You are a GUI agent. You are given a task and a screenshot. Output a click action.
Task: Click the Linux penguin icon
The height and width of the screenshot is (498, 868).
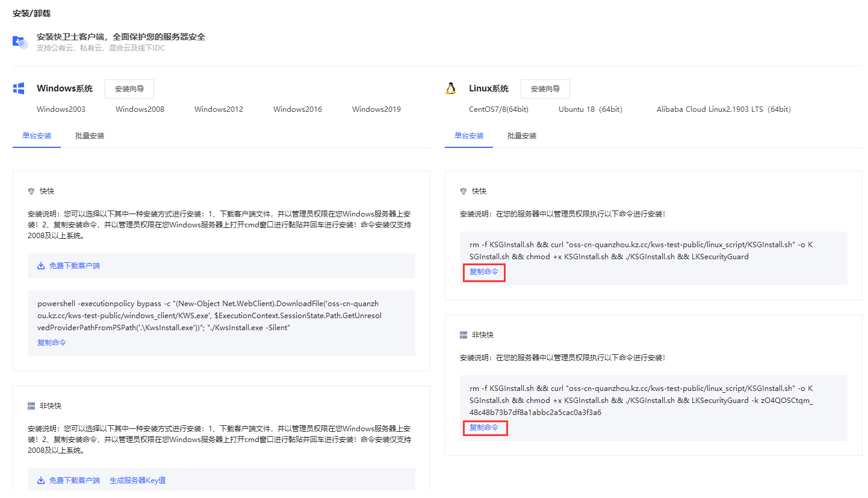click(x=451, y=89)
